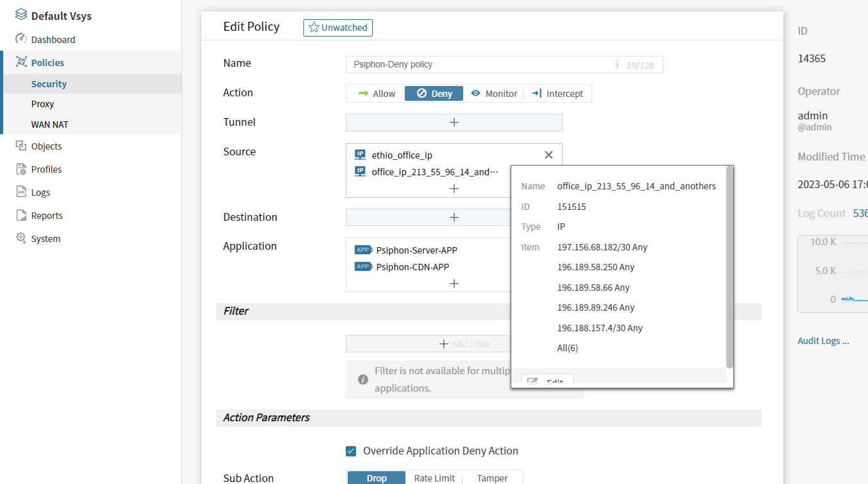Open the Destination add selector
868x484 pixels.
[x=454, y=218]
